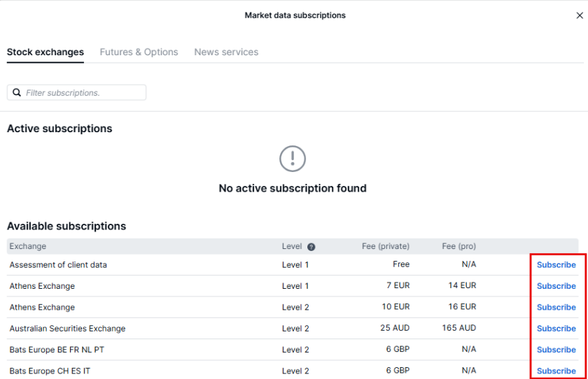Click the Level help question mark icon
The height and width of the screenshot is (379, 588).
click(x=311, y=247)
